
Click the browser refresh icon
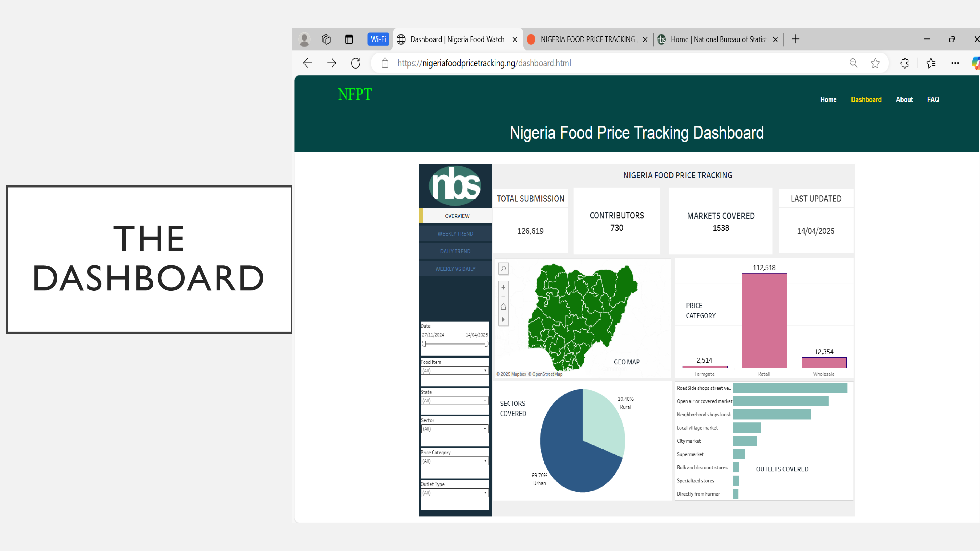[x=355, y=63]
